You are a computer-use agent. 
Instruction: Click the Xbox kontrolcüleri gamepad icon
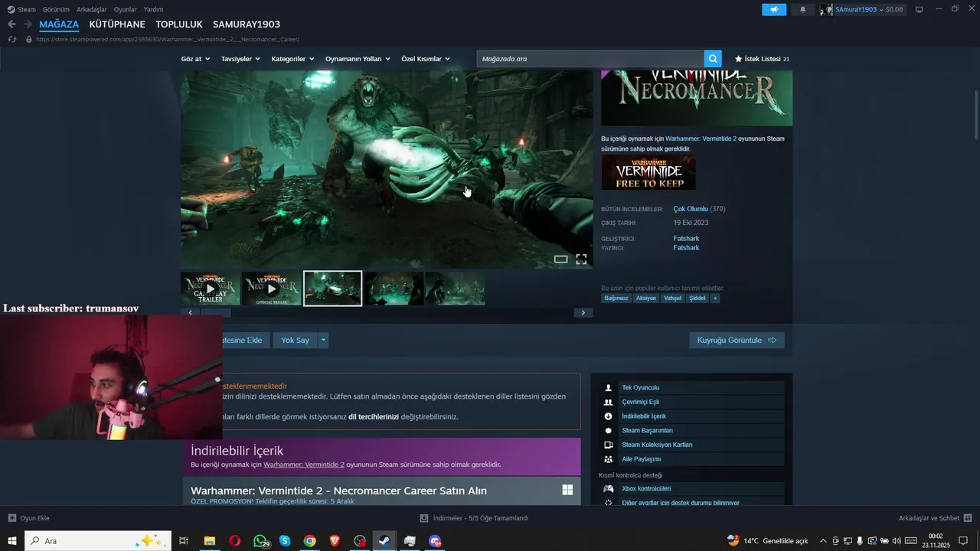[608, 488]
